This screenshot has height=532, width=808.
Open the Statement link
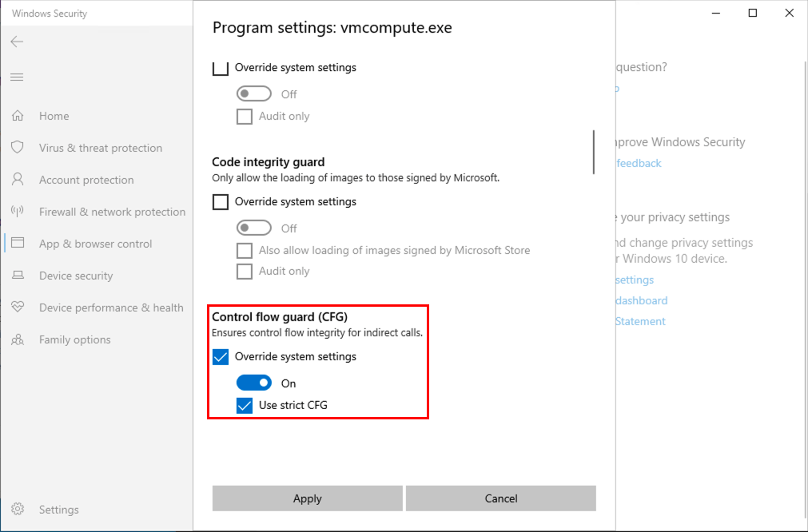(640, 321)
